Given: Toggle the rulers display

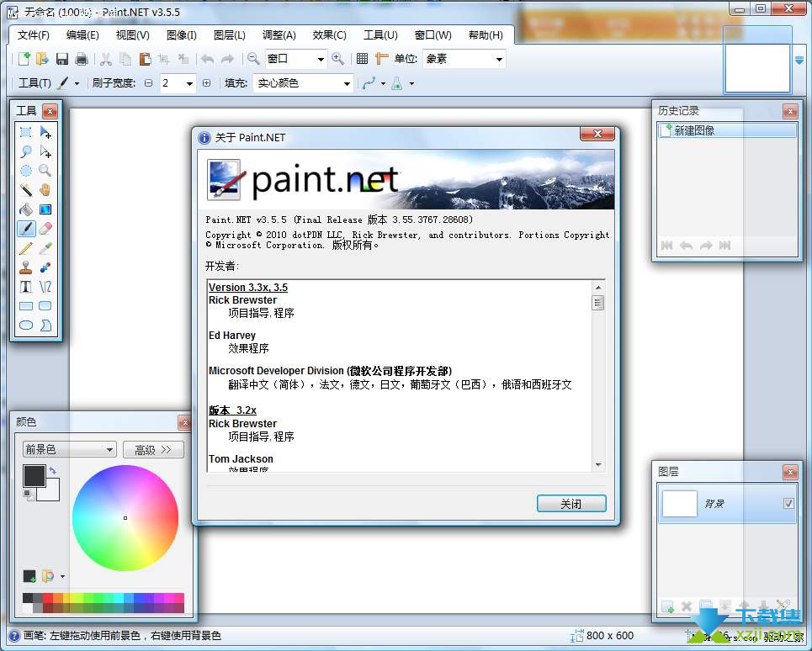Looking at the screenshot, I should 382,59.
